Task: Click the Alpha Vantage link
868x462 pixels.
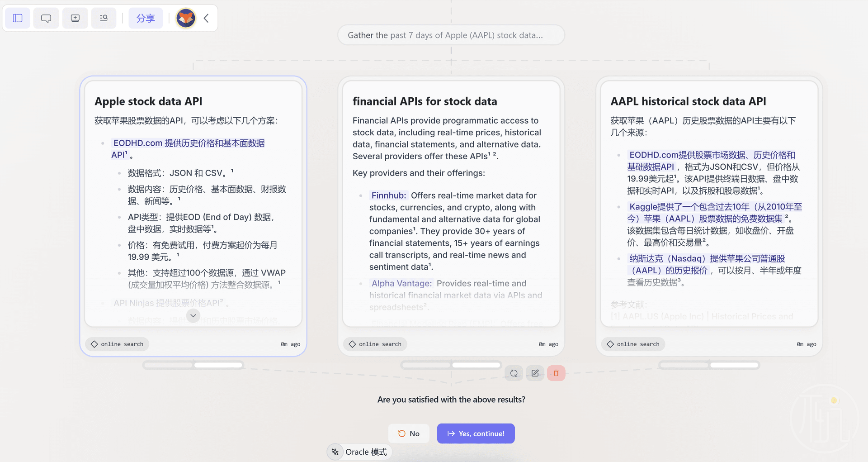Action: pyautogui.click(x=401, y=283)
